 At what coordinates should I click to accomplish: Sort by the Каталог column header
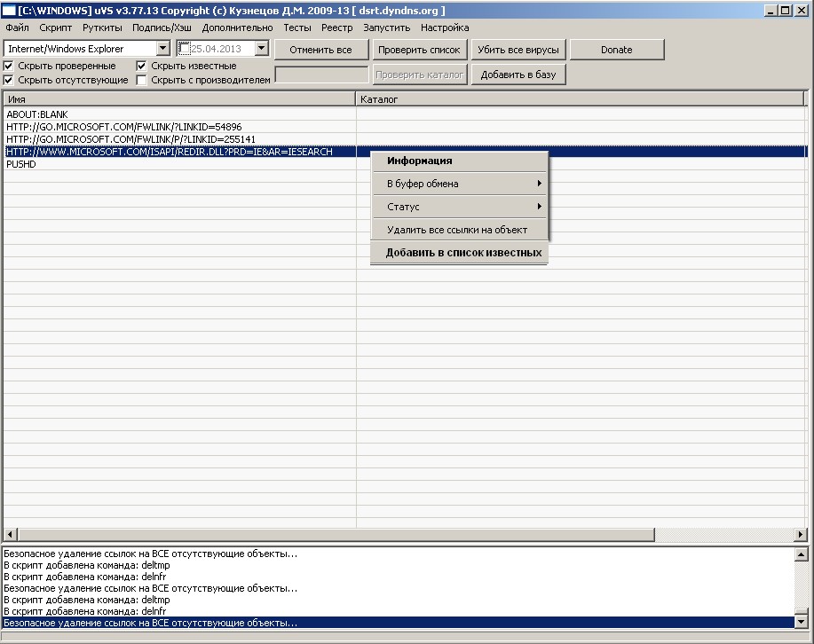[580, 99]
